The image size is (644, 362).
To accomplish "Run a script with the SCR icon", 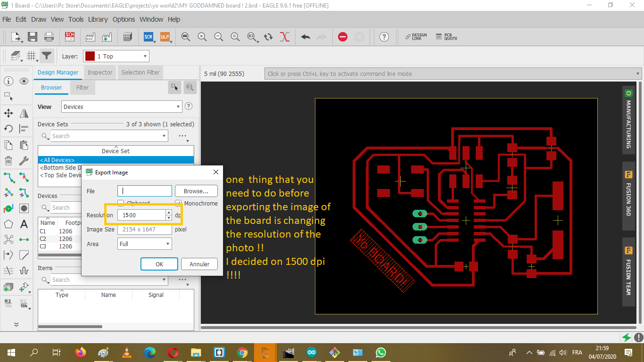I will pos(149,37).
